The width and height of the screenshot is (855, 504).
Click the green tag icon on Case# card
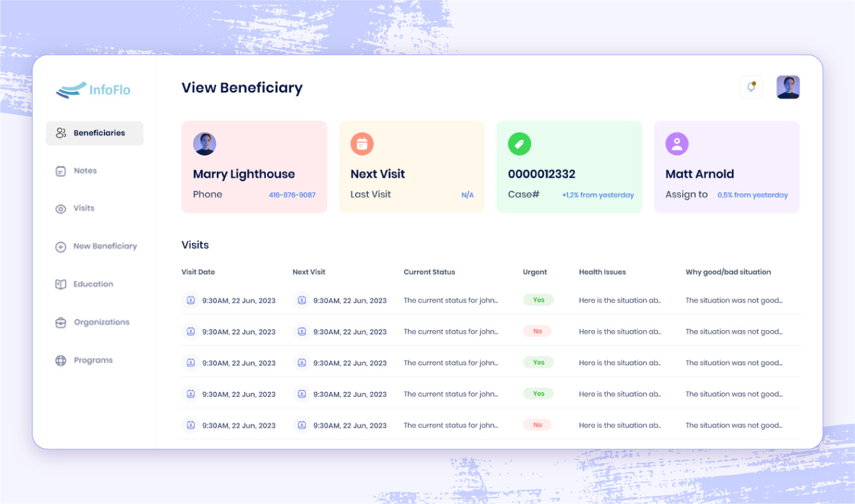pyautogui.click(x=519, y=145)
